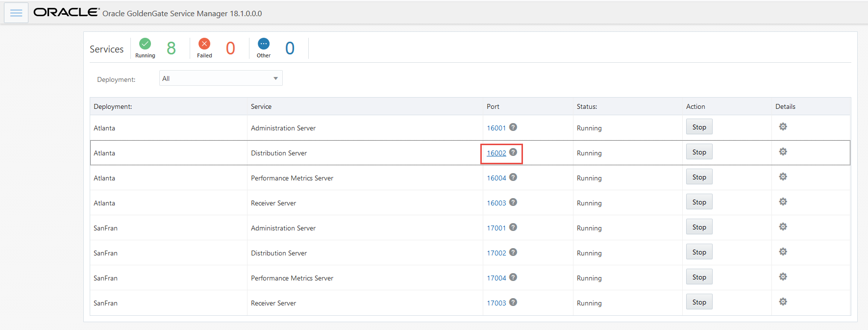The image size is (868, 330).
Task: Open port 17001 link
Action: pyautogui.click(x=496, y=228)
